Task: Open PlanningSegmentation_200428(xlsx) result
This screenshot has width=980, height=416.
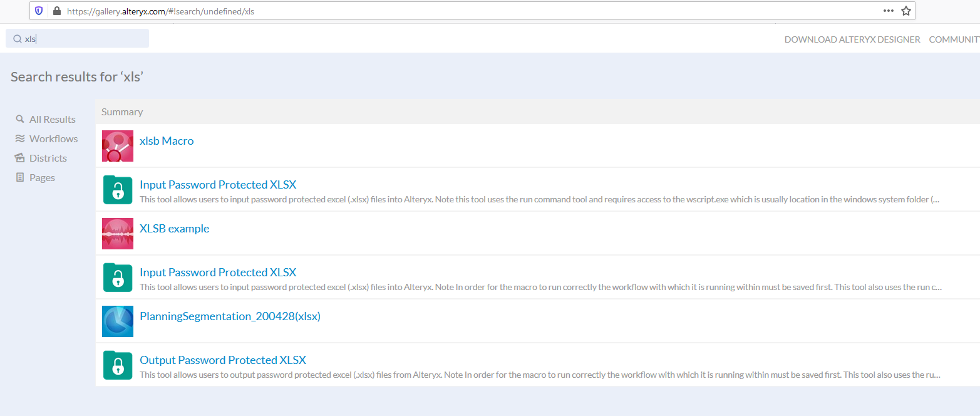Action: point(230,316)
